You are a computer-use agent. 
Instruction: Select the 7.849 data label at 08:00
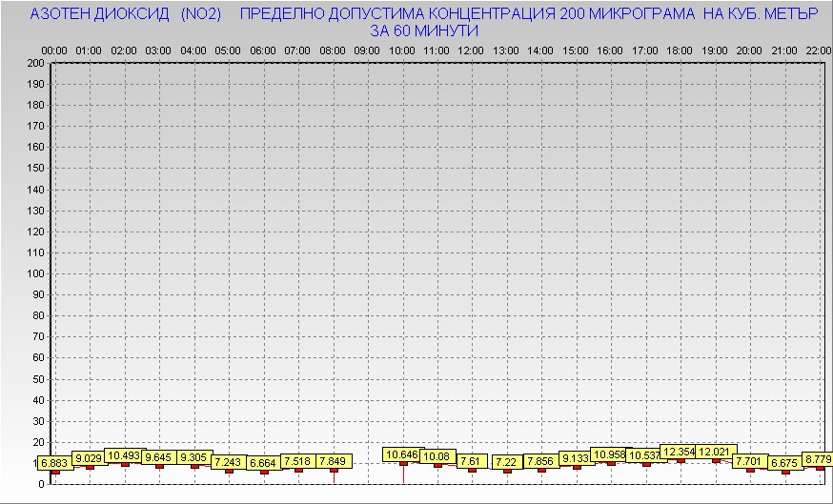[333, 462]
